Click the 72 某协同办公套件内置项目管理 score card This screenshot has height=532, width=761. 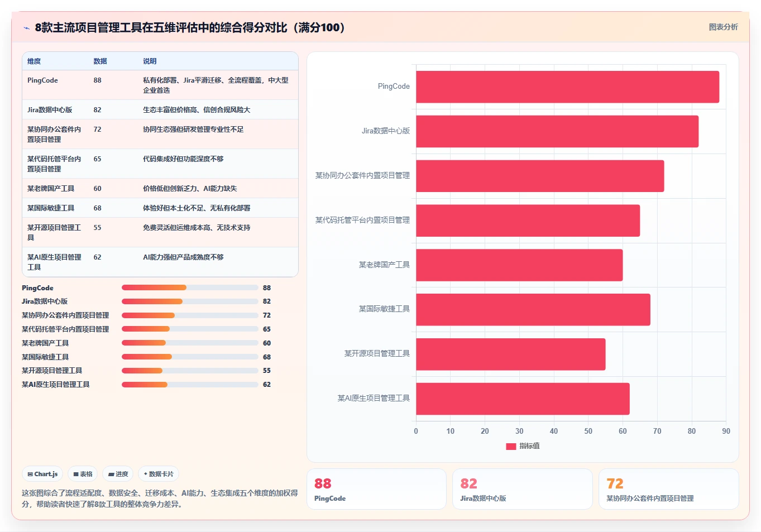click(x=669, y=489)
